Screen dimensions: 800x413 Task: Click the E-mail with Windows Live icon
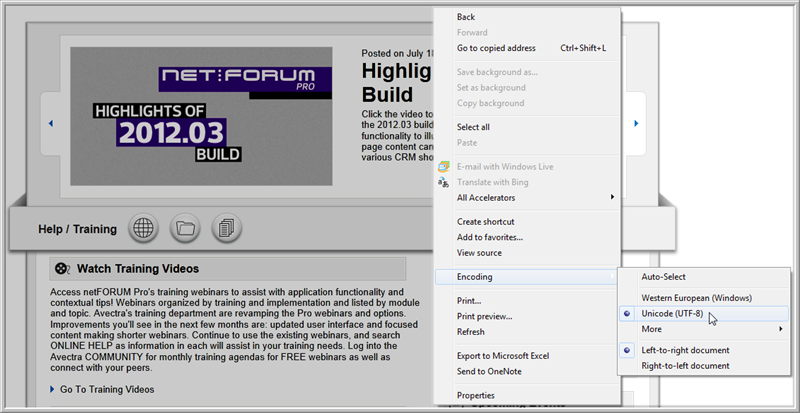point(443,167)
